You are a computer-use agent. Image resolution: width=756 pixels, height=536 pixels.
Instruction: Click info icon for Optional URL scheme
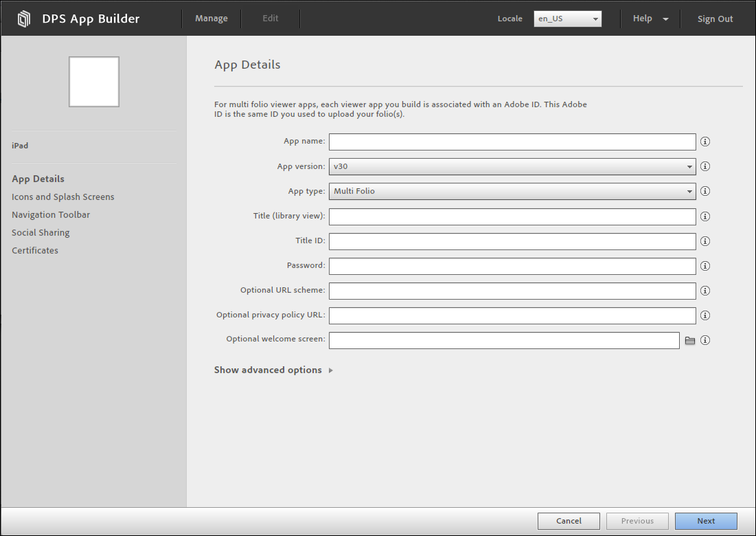coord(705,291)
